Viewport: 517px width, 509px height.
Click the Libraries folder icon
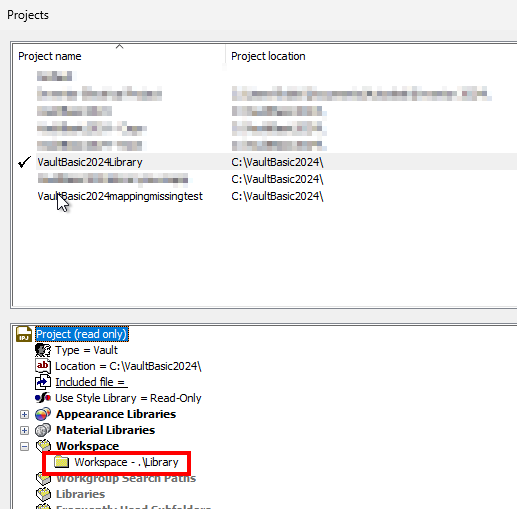[x=43, y=494]
